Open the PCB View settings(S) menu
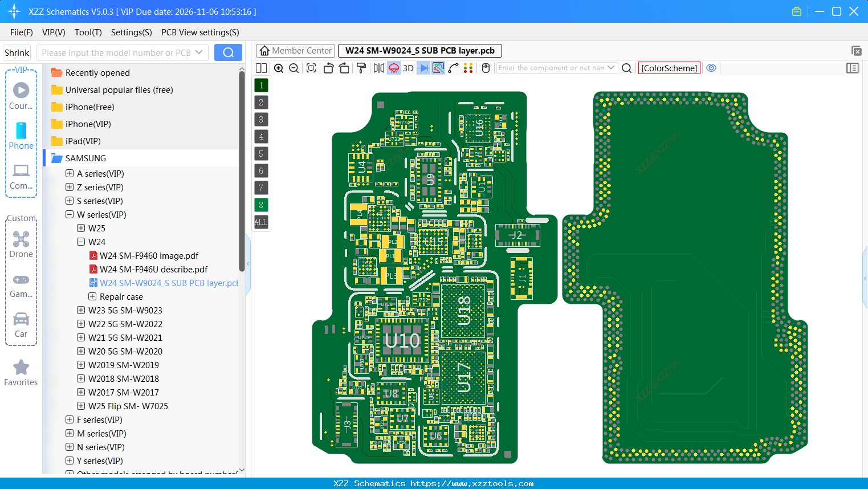The image size is (868, 489). (x=199, y=32)
